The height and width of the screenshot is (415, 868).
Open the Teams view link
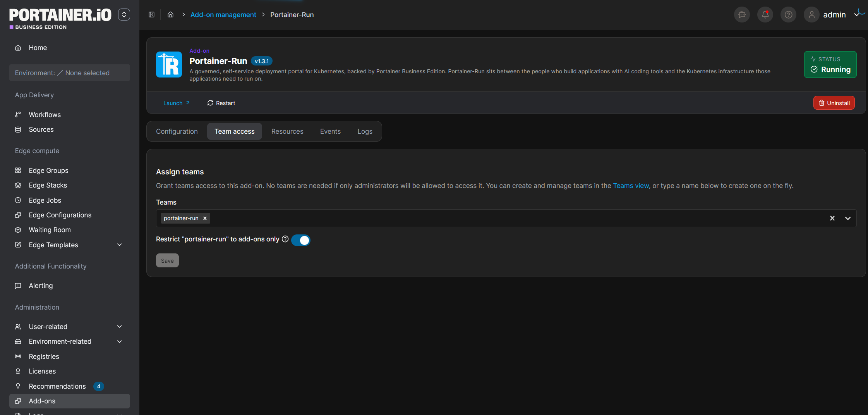[631, 186]
